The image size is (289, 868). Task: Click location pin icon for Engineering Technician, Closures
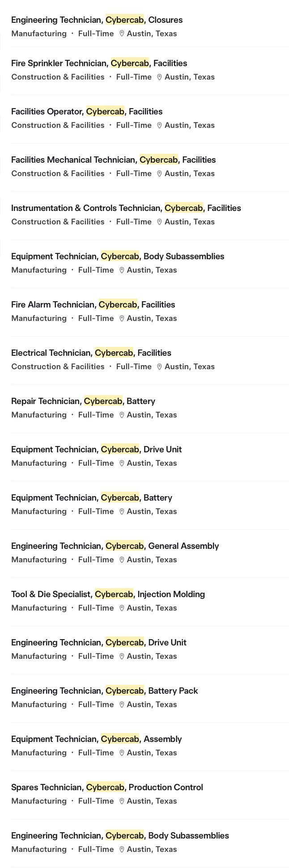tap(122, 34)
